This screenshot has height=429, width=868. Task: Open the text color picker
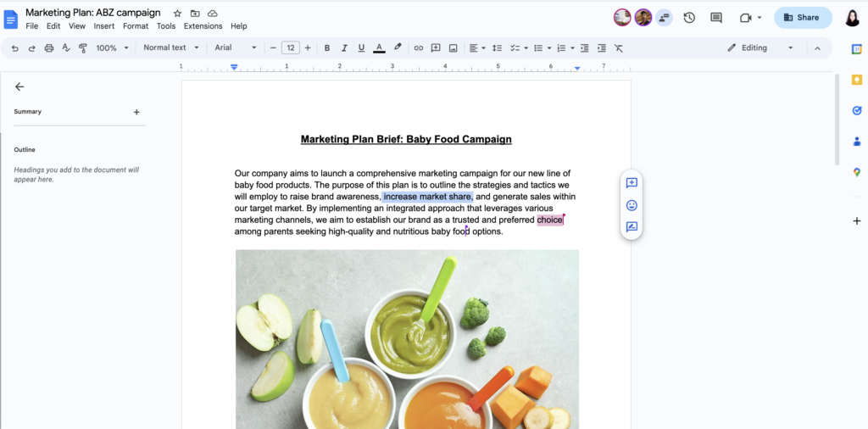click(379, 48)
